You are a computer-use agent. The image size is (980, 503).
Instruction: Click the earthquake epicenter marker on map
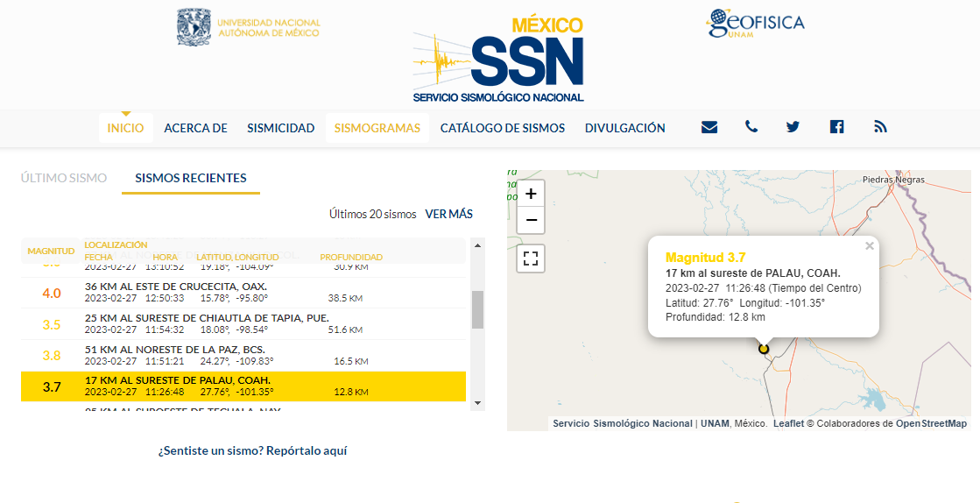pos(763,349)
